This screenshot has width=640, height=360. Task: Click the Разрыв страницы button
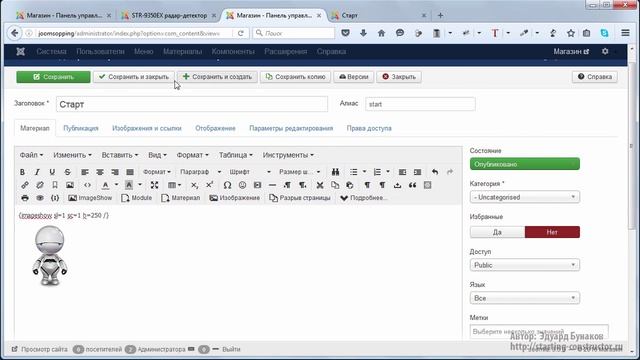300,198
